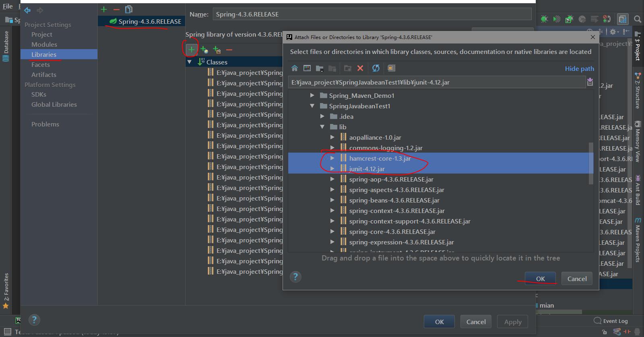Expand hamcrest-core-1.3.jar contents

tap(332, 158)
